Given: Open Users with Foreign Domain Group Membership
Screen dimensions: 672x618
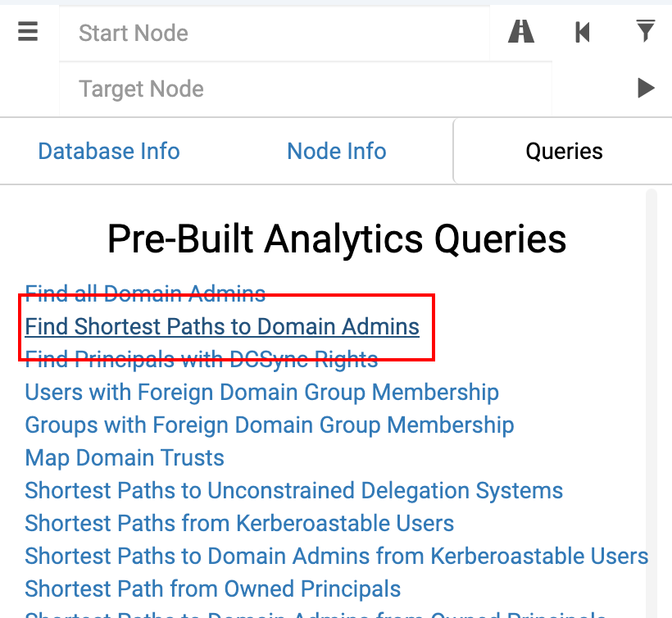Looking at the screenshot, I should click(x=261, y=392).
